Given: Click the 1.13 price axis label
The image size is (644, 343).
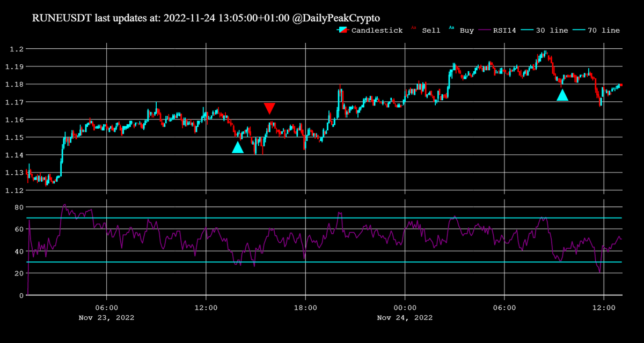Looking at the screenshot, I should (14, 173).
